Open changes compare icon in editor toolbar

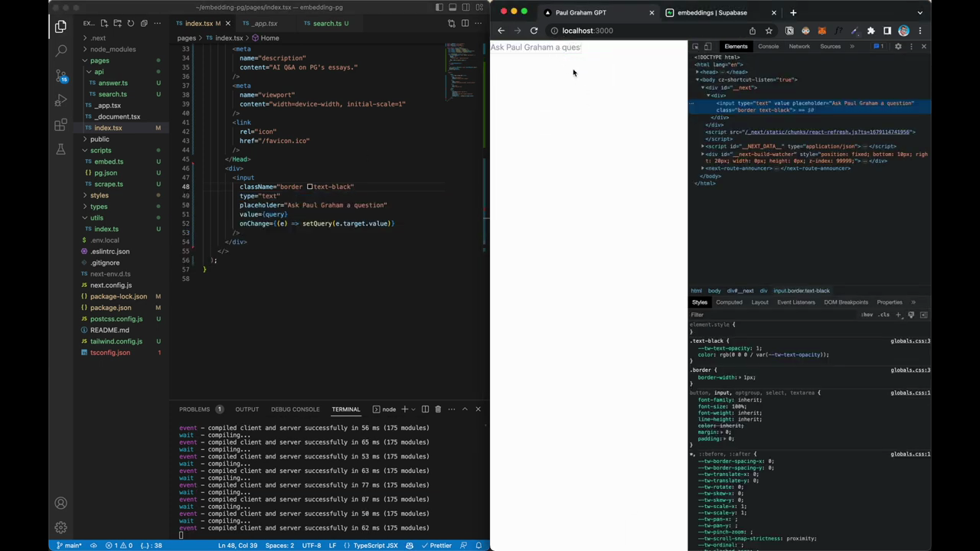(452, 24)
